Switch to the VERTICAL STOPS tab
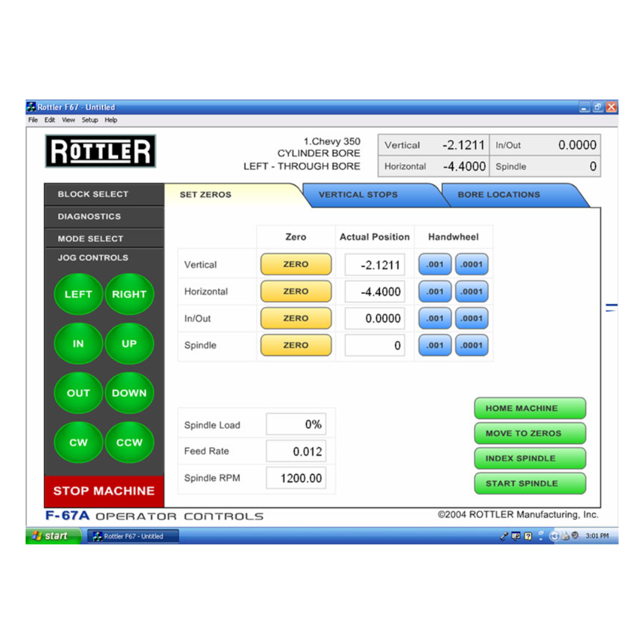This screenshot has height=644, width=644. pyautogui.click(x=358, y=194)
